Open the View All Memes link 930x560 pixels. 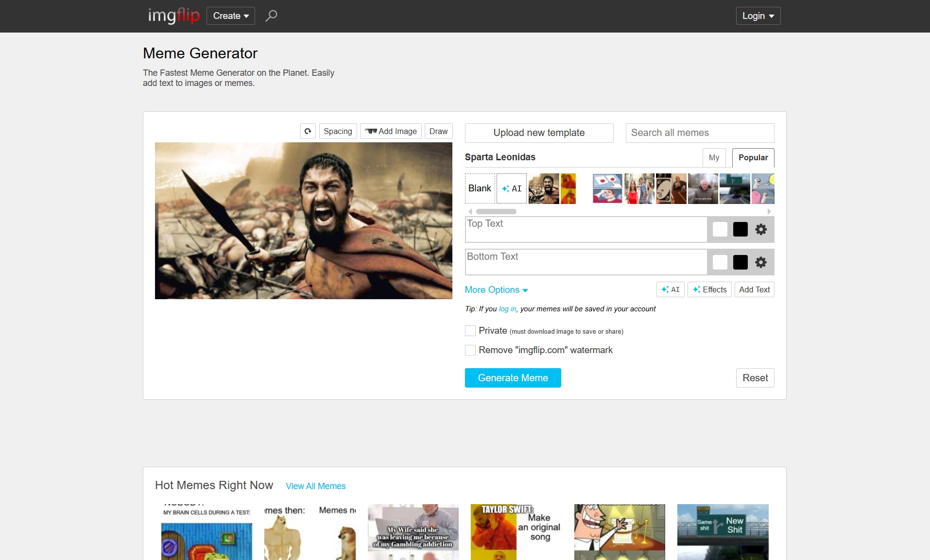315,486
